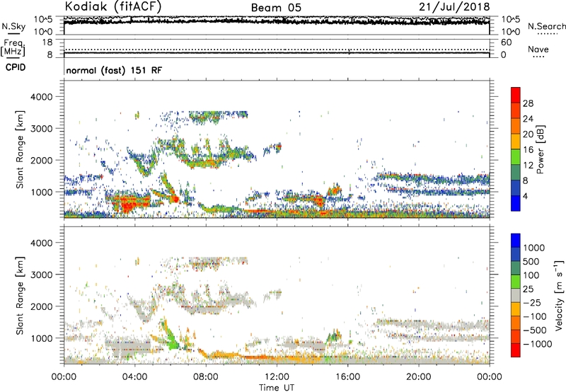
Task: Click the "normal (fast) 151 RF" text
Action: coord(114,70)
